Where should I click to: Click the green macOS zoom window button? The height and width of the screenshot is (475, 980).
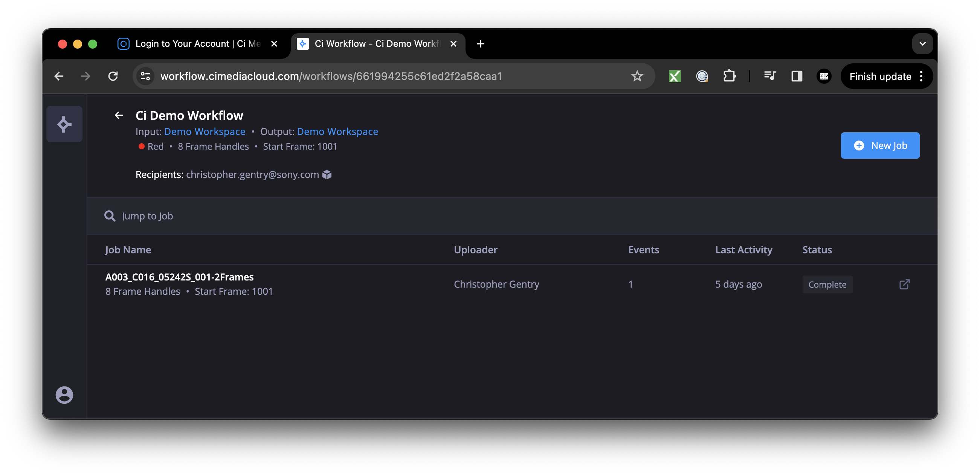92,44
